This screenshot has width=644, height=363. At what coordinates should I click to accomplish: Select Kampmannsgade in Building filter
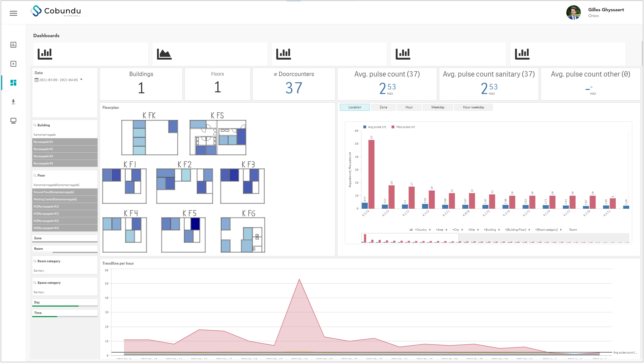(x=65, y=135)
